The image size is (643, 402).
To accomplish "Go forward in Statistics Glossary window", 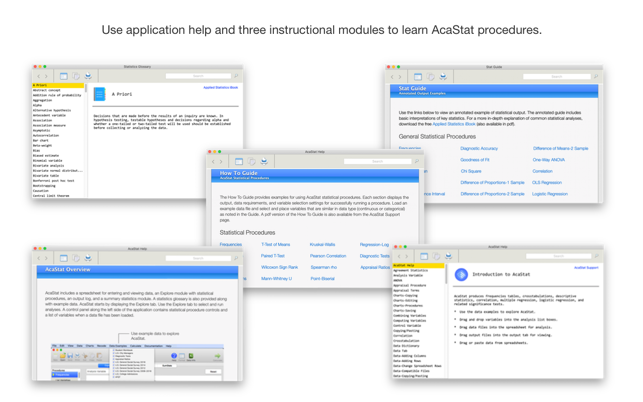I will [x=46, y=76].
